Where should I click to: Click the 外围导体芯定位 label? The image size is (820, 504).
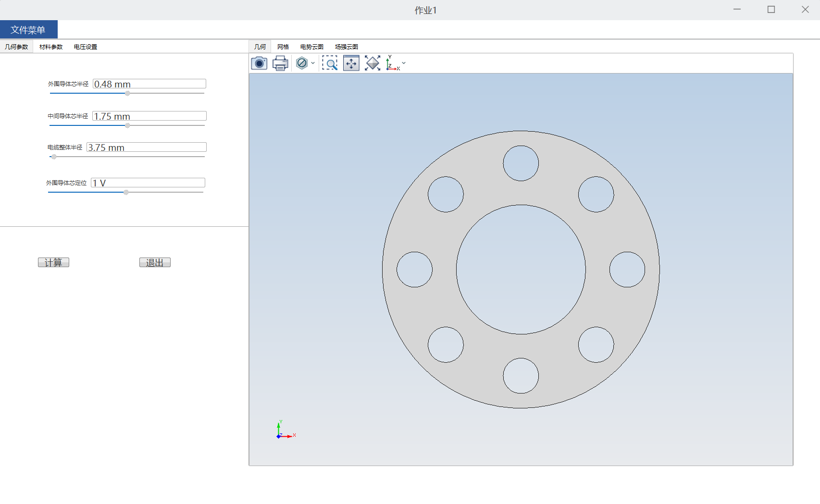click(66, 183)
